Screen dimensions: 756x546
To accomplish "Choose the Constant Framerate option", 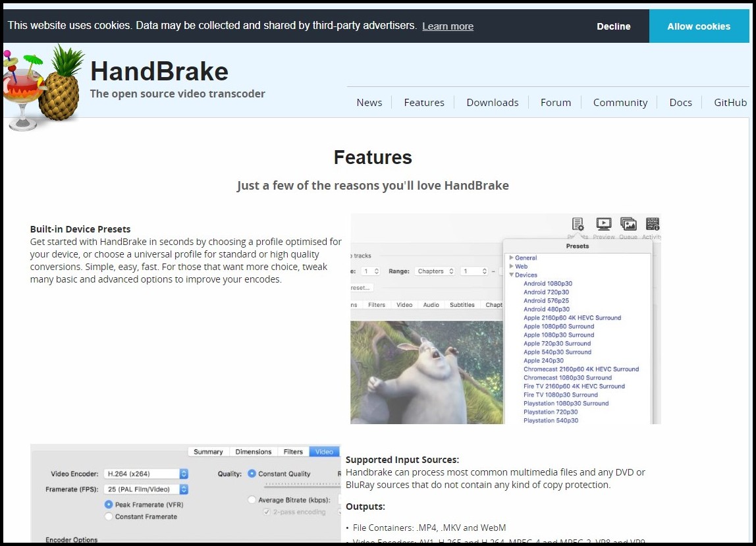I will pyautogui.click(x=109, y=516).
